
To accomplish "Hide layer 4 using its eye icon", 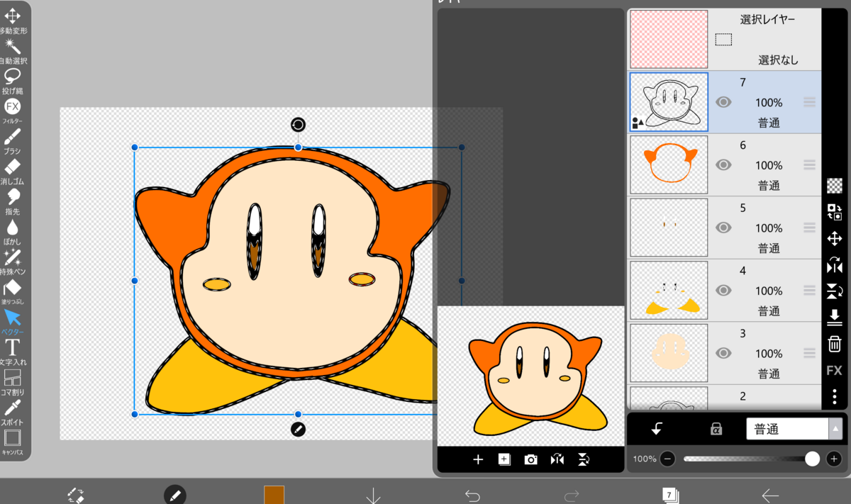I will (723, 290).
